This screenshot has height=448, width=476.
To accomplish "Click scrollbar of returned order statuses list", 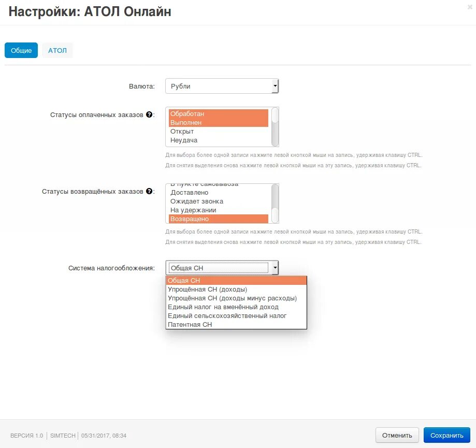I will [x=275, y=204].
